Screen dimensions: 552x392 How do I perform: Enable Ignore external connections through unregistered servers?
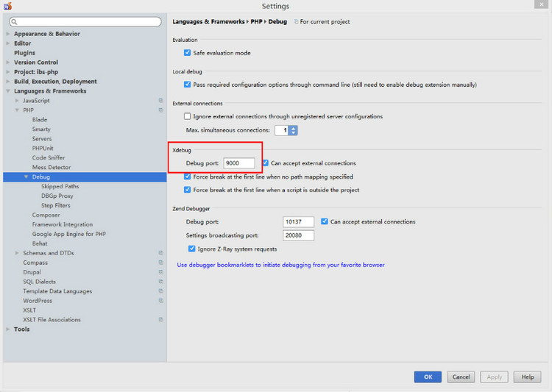(188, 116)
